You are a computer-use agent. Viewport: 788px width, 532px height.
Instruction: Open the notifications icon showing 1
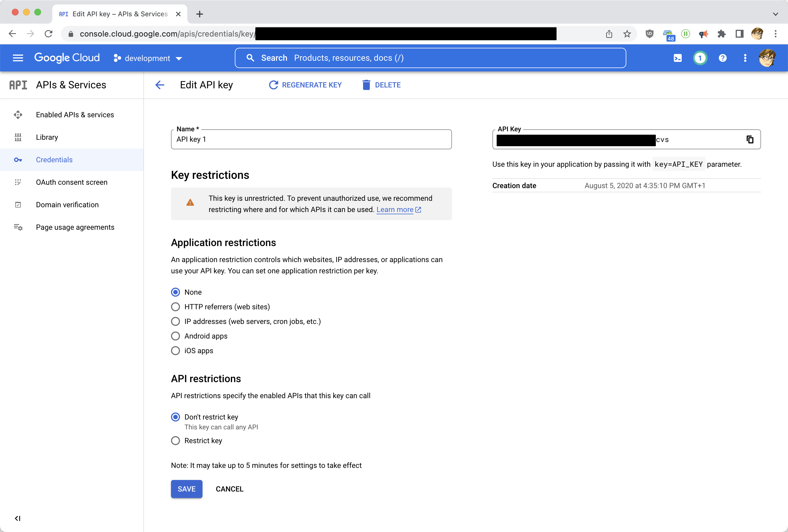pyautogui.click(x=700, y=58)
